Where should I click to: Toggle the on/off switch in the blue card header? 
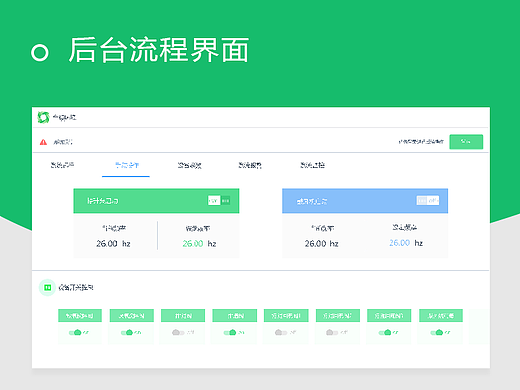coord(428,201)
